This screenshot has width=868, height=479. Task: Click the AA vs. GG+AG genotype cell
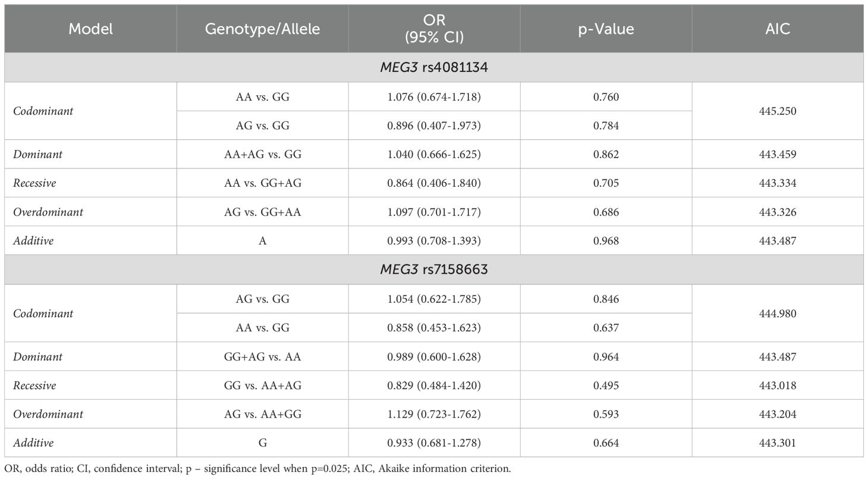point(262,183)
